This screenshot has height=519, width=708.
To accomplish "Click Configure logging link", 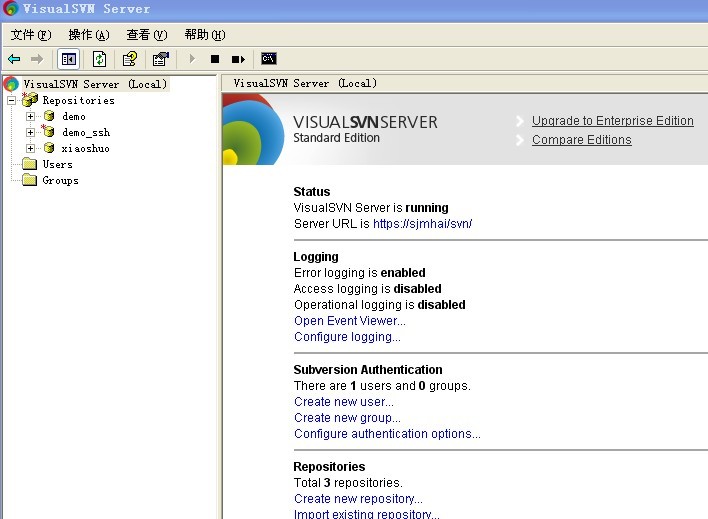I will [x=347, y=337].
